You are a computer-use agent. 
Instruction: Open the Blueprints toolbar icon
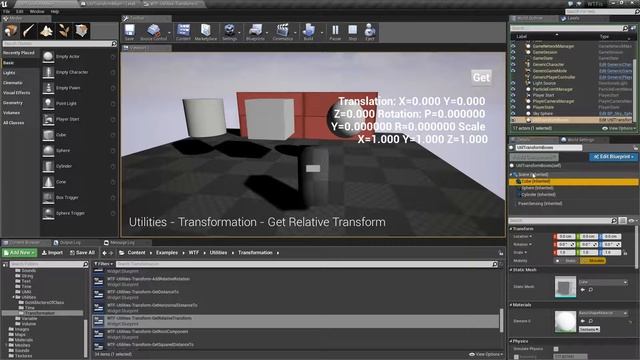255,32
